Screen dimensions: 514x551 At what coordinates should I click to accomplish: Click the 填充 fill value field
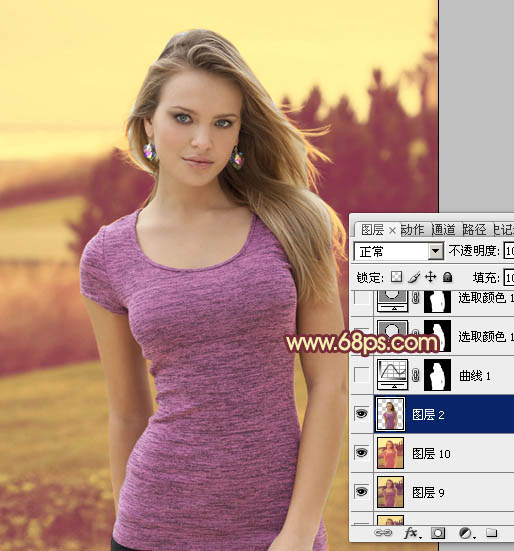point(509,278)
